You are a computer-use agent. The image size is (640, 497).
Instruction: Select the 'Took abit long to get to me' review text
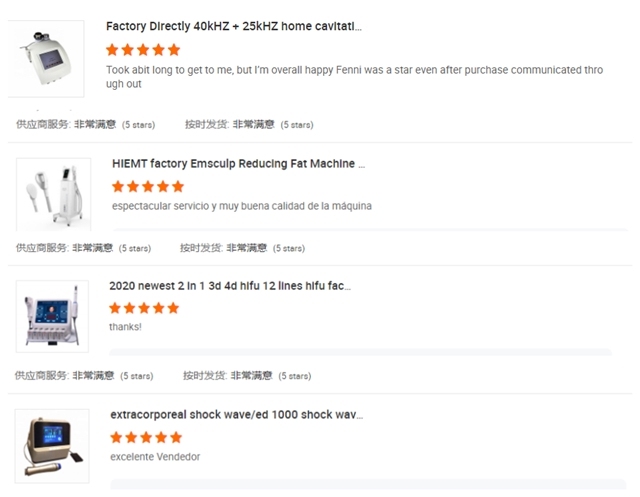[354, 77]
